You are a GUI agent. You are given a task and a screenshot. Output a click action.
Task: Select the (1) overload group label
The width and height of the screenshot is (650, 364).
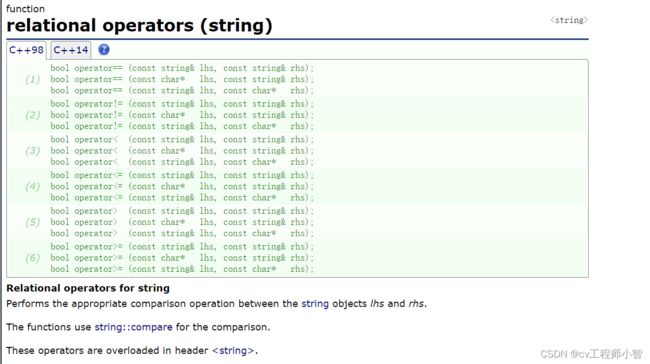tap(33, 79)
